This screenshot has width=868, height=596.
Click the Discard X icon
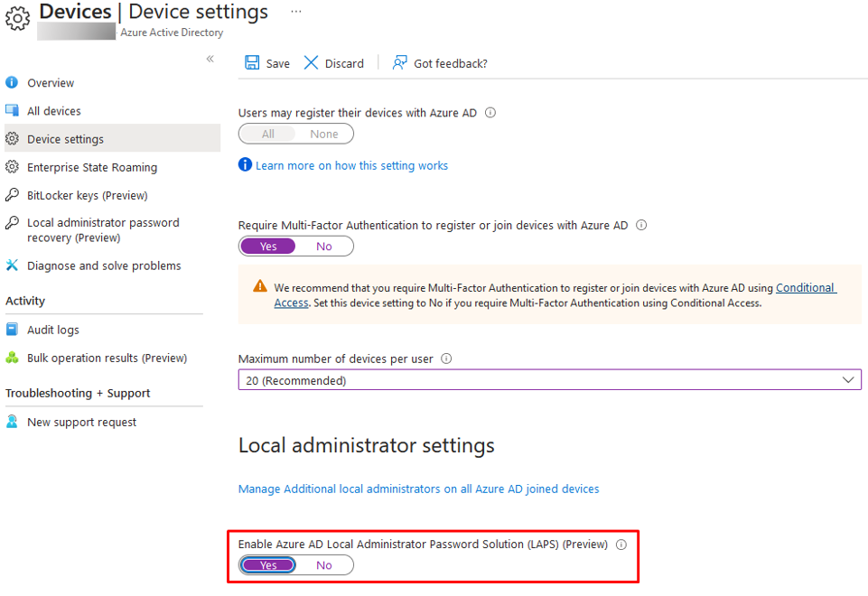click(311, 62)
